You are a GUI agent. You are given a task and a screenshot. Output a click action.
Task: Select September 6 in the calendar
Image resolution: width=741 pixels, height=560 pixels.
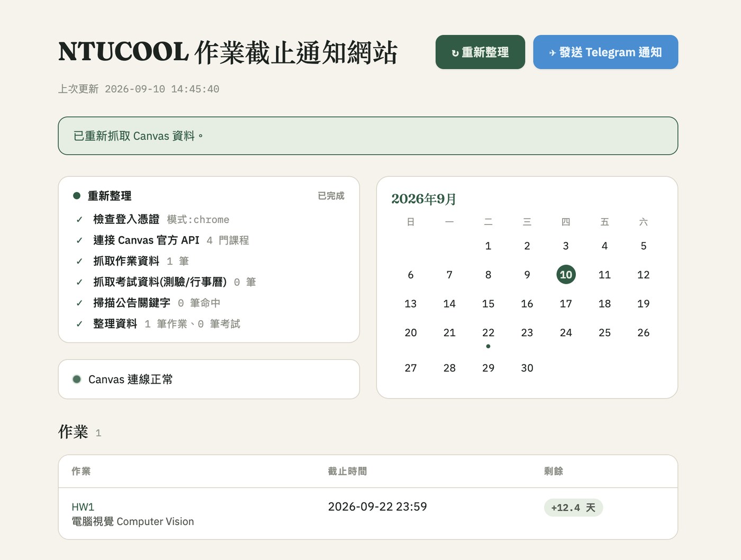[411, 275]
